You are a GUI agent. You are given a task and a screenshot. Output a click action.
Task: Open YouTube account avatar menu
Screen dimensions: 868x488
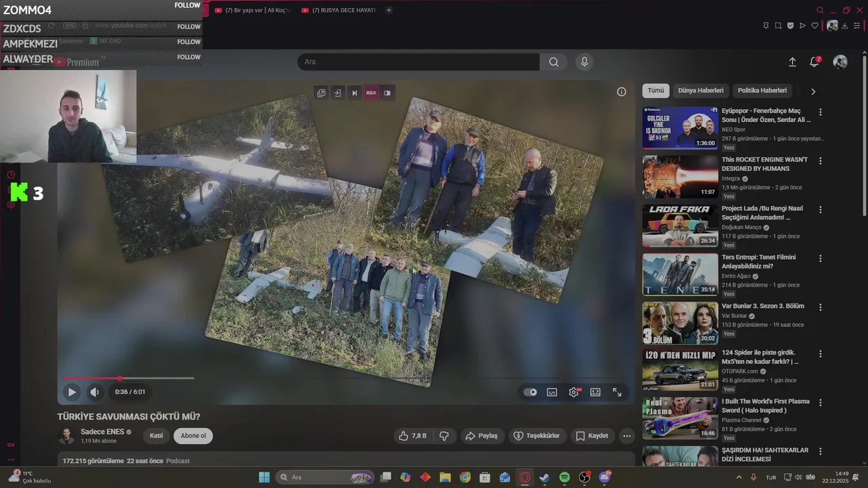840,62
